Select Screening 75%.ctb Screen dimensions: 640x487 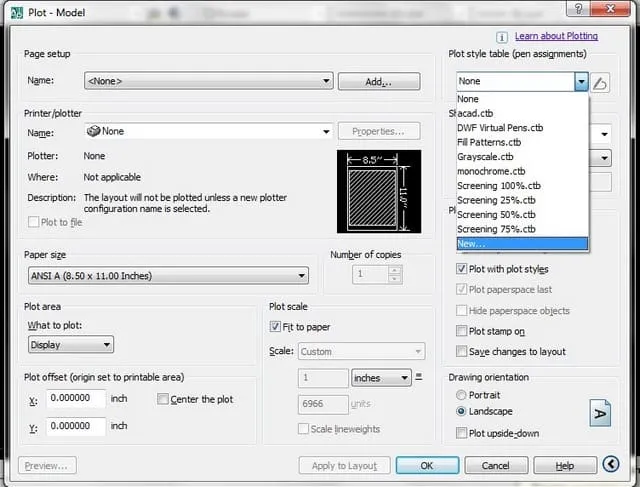coord(522,229)
